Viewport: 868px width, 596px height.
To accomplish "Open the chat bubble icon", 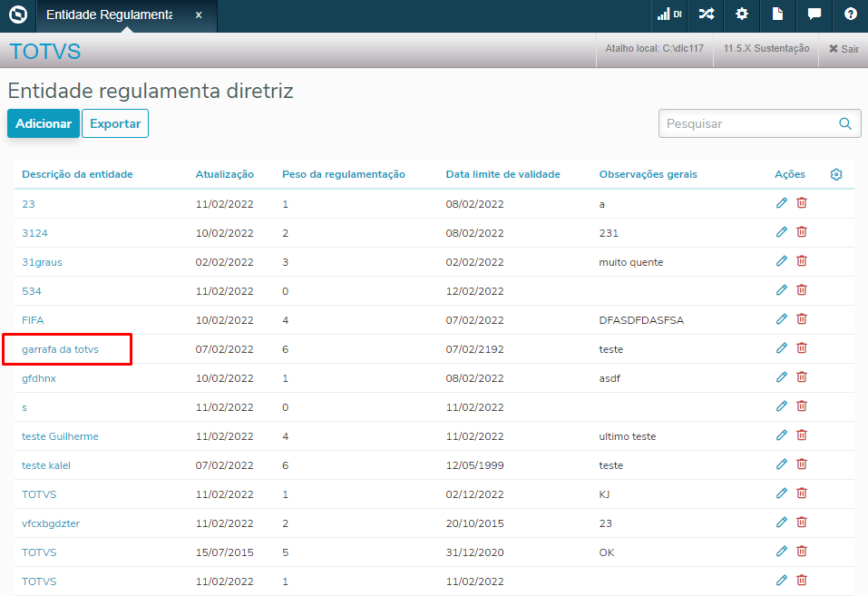I will [814, 14].
